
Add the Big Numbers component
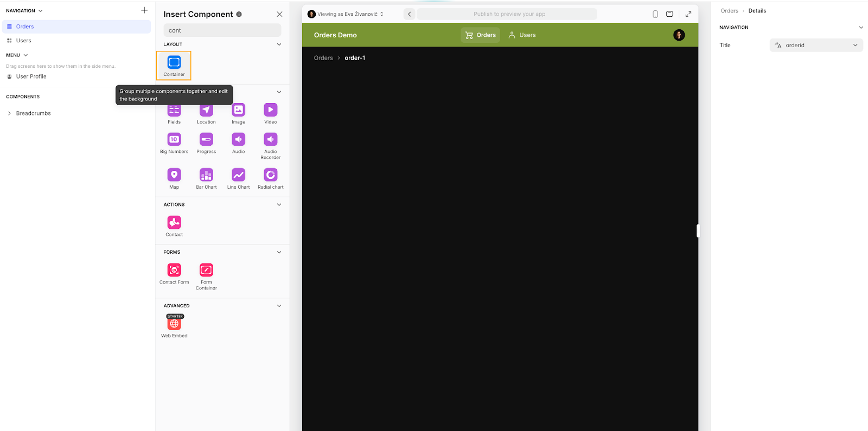[174, 144]
